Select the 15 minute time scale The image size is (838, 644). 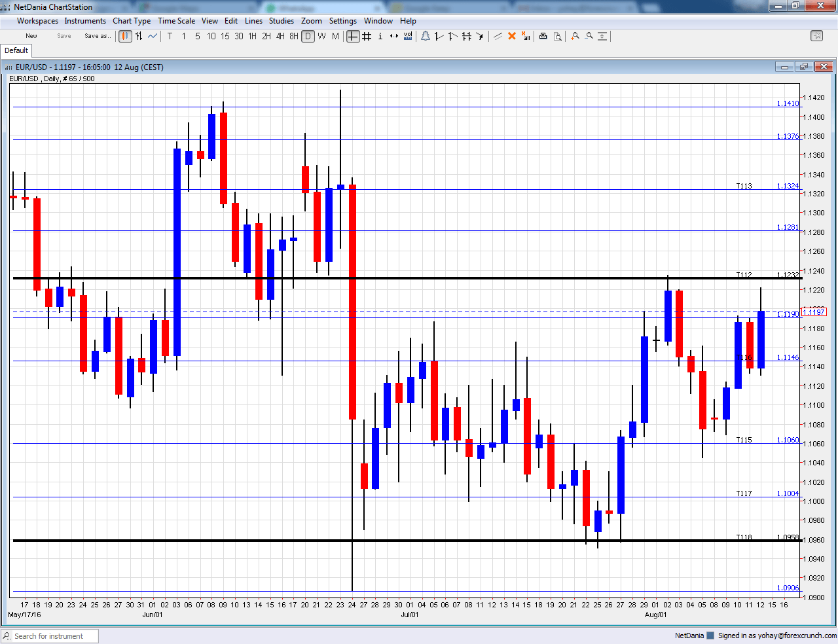(225, 36)
